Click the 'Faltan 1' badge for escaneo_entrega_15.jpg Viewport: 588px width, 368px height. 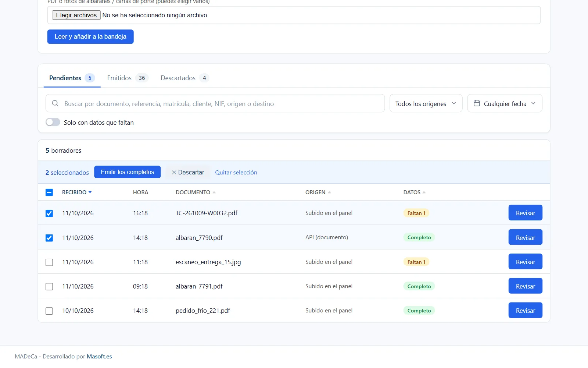click(416, 262)
